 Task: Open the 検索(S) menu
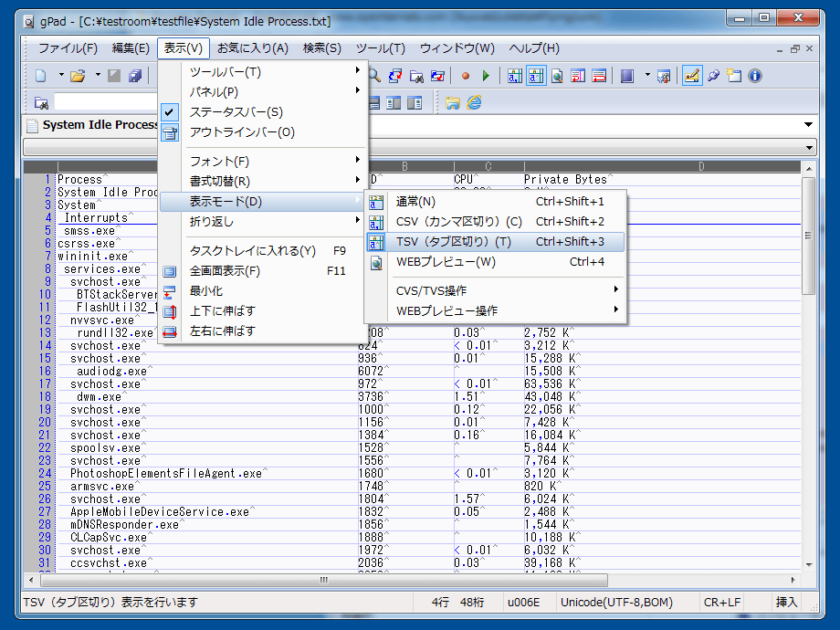[x=322, y=48]
